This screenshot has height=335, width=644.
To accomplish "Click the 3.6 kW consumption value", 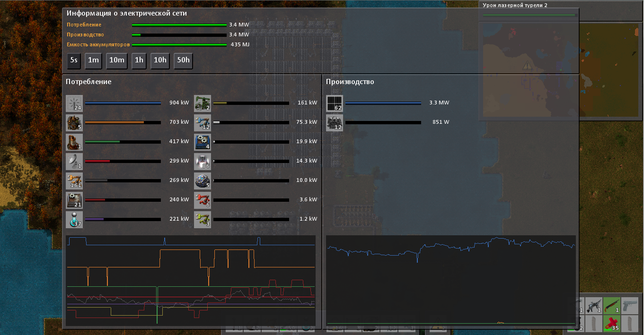I will (309, 199).
